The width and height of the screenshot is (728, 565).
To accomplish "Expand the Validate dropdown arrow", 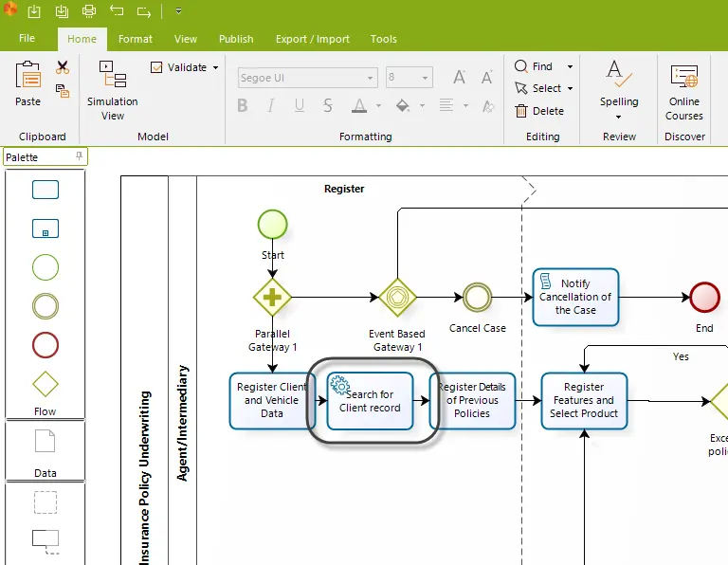I will click(215, 68).
